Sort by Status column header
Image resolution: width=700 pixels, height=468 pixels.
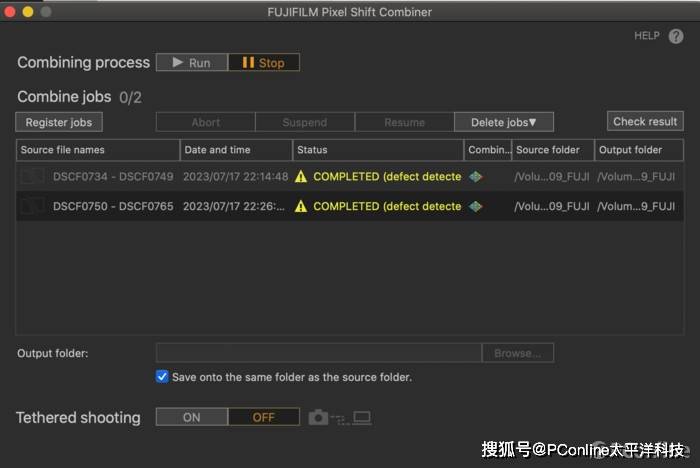click(378, 150)
